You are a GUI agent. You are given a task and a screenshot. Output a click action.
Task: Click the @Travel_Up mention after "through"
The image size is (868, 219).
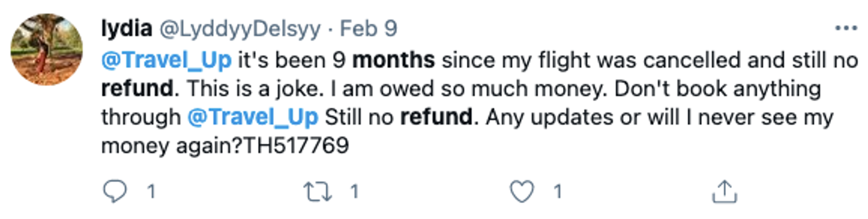[253, 118]
